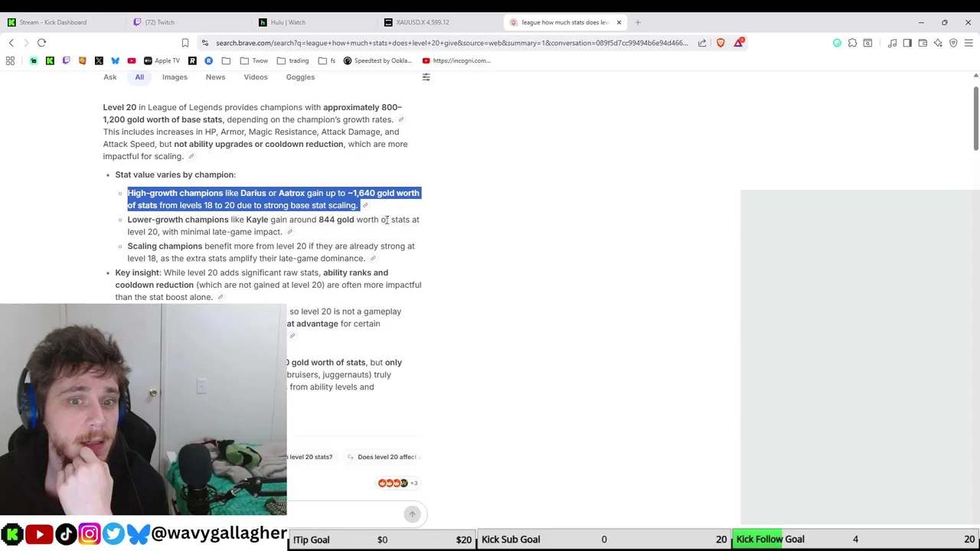Select the Ask search mode
The height and width of the screenshot is (551, 980).
pyautogui.click(x=110, y=77)
